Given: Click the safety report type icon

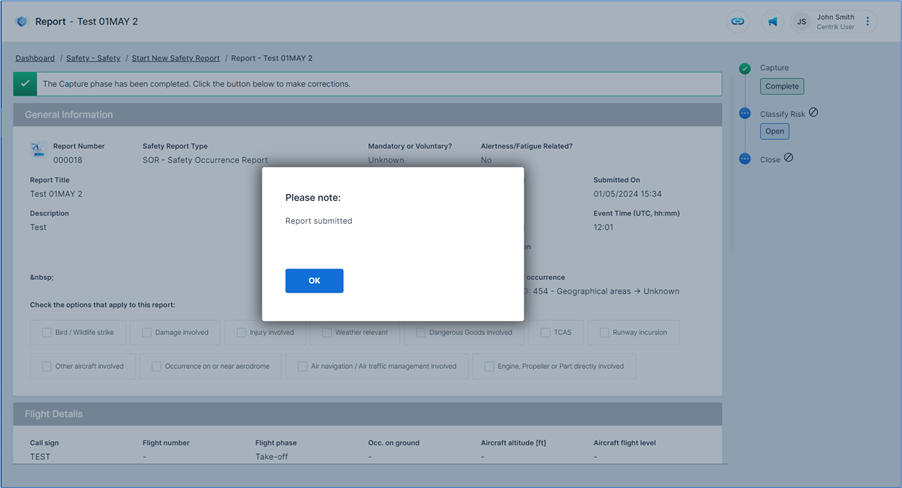Looking at the screenshot, I should [37, 151].
